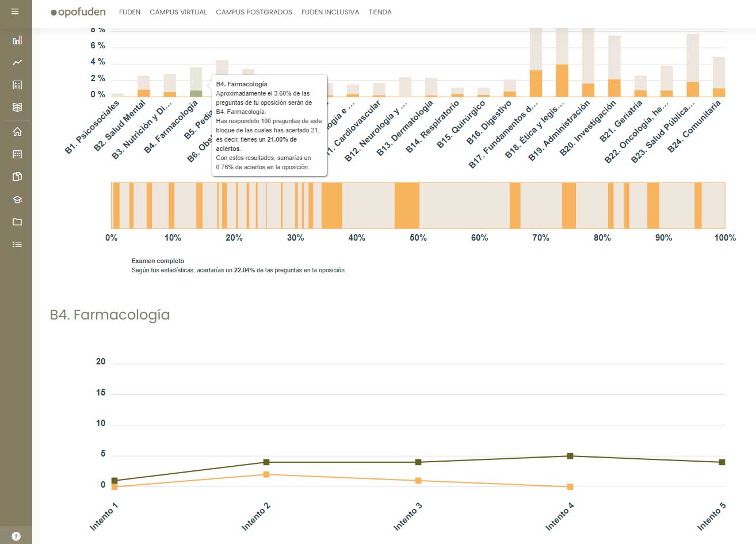756x544 pixels.
Task: Select the B20. Investigación bar
Action: tap(614, 66)
